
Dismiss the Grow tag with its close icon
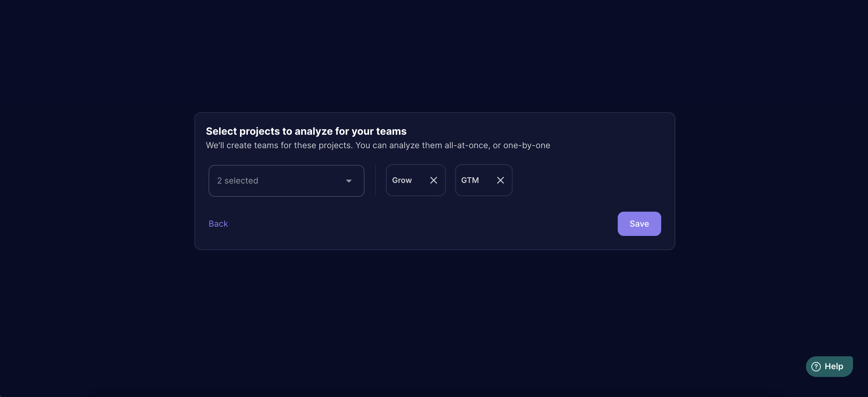pyautogui.click(x=433, y=180)
